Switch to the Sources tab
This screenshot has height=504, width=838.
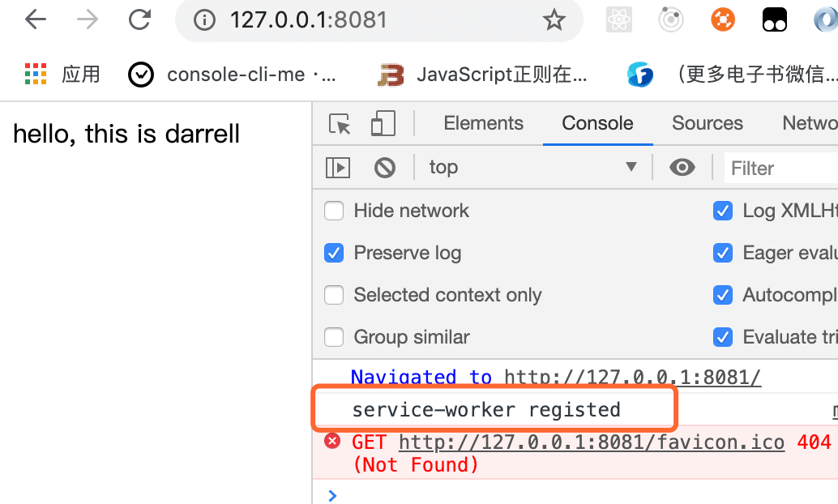707,123
